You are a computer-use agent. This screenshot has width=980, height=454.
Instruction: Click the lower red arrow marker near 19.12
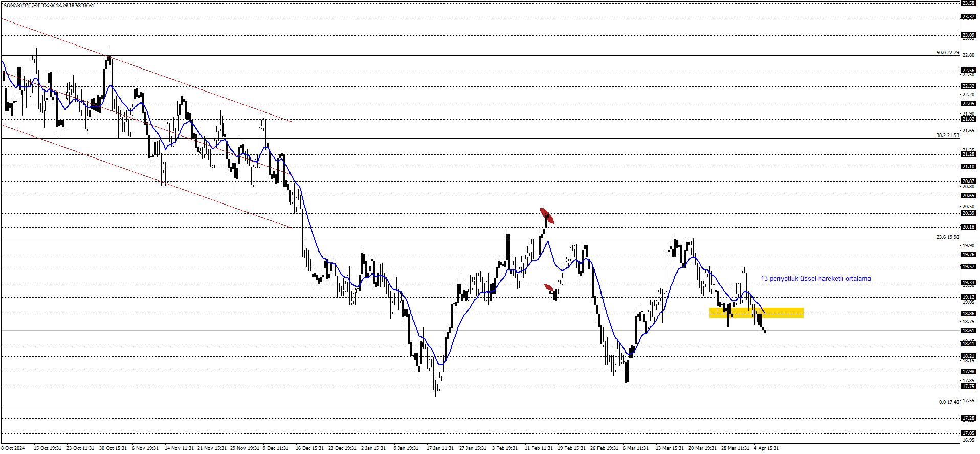pyautogui.click(x=549, y=288)
